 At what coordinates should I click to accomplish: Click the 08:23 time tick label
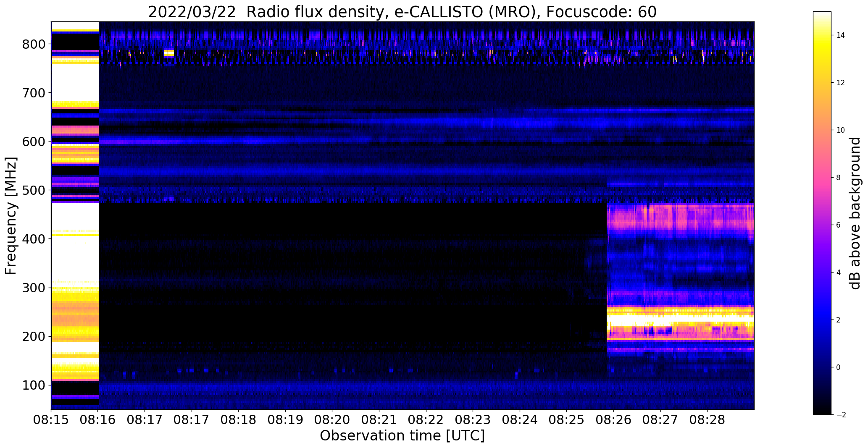(473, 420)
